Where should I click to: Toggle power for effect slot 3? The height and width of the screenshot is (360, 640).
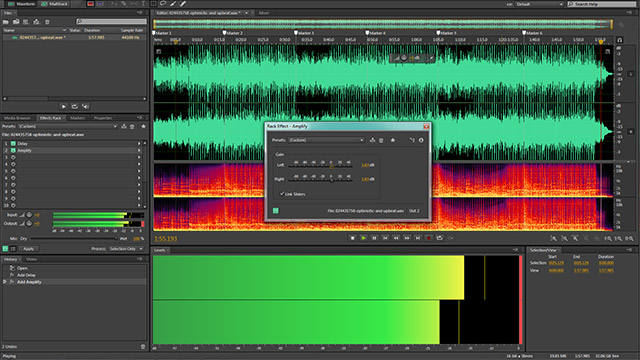point(13,158)
